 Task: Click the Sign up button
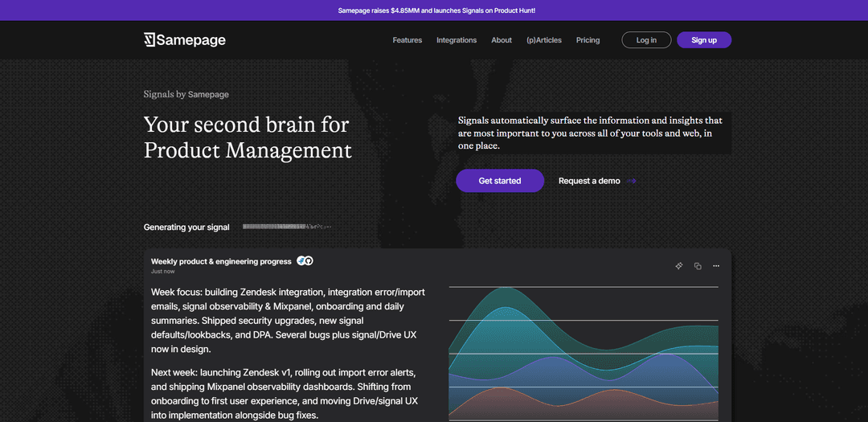click(704, 40)
